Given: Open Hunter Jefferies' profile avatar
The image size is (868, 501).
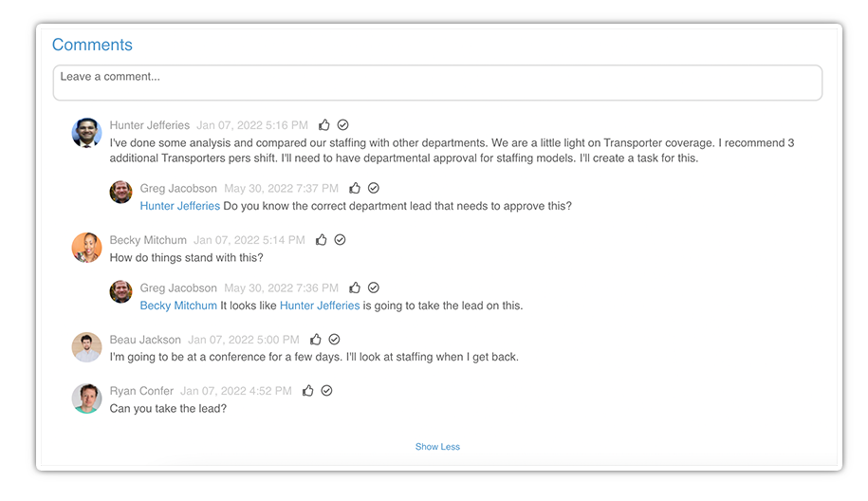Looking at the screenshot, I should [86, 133].
